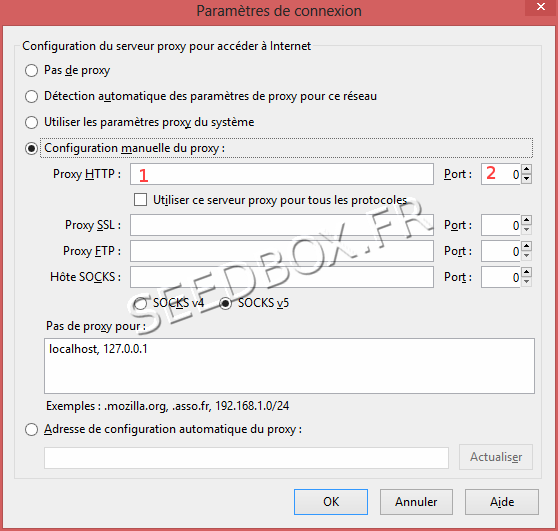Select the "Pas de proxy" radio button
The height and width of the screenshot is (531, 558).
[x=31, y=70]
